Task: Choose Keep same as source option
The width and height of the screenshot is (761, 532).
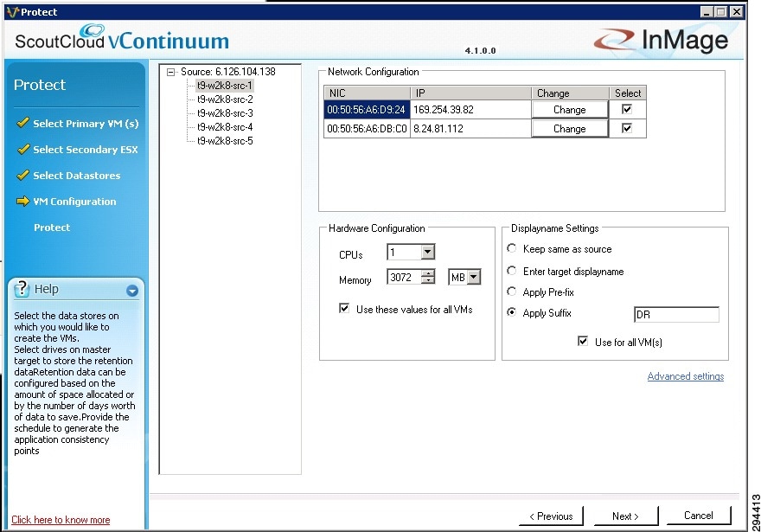Action: point(512,248)
